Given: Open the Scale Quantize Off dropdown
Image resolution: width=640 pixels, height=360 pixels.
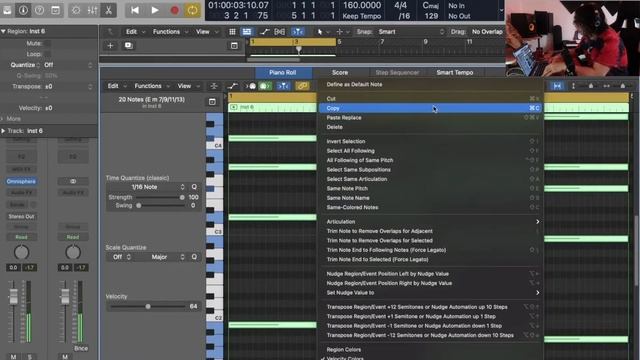Looking at the screenshot, I should click(120, 257).
